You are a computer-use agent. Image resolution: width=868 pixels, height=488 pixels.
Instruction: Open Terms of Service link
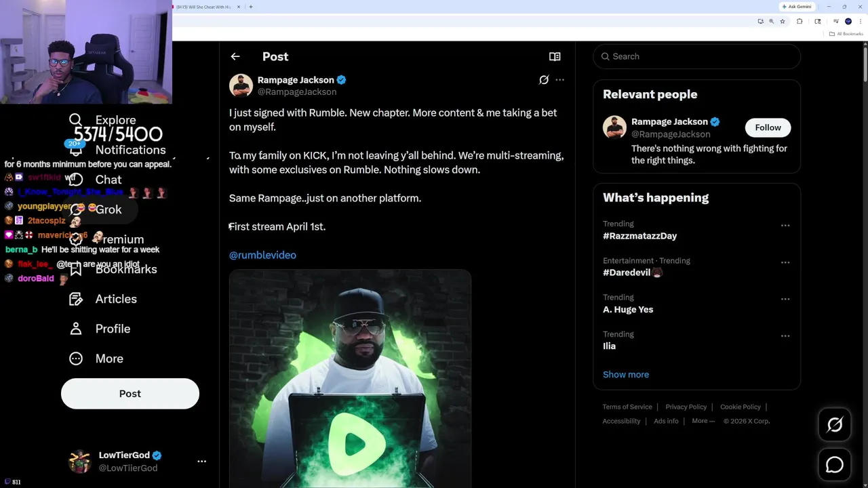click(x=627, y=407)
